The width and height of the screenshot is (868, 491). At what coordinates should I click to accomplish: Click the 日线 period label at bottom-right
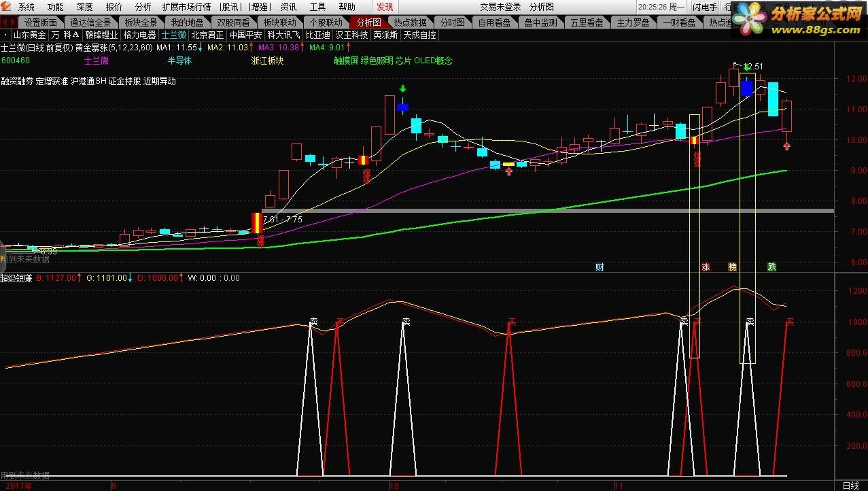click(850, 486)
